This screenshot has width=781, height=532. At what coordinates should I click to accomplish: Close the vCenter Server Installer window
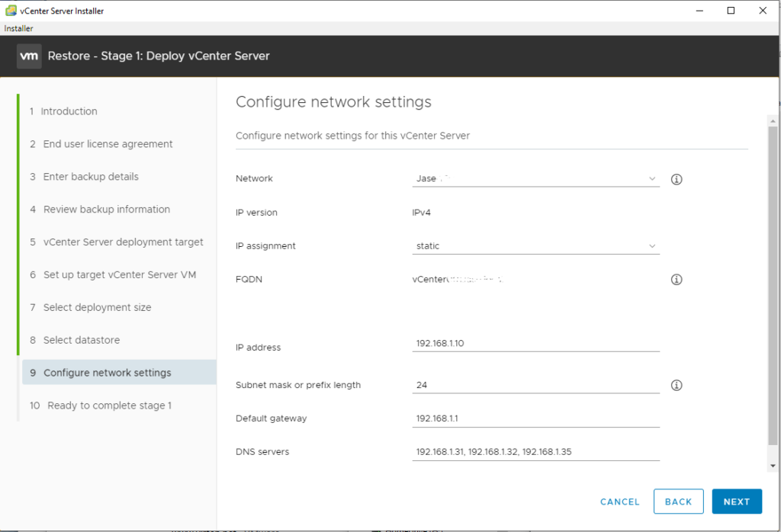763,11
